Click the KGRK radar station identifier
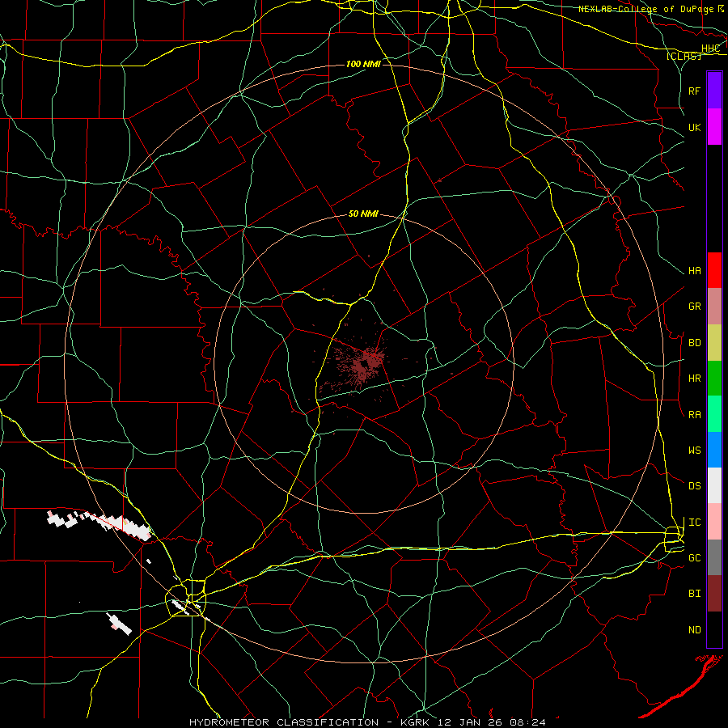 tap(413, 722)
